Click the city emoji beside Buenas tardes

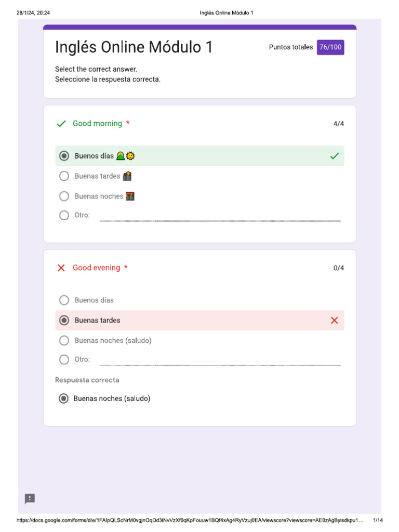[127, 176]
